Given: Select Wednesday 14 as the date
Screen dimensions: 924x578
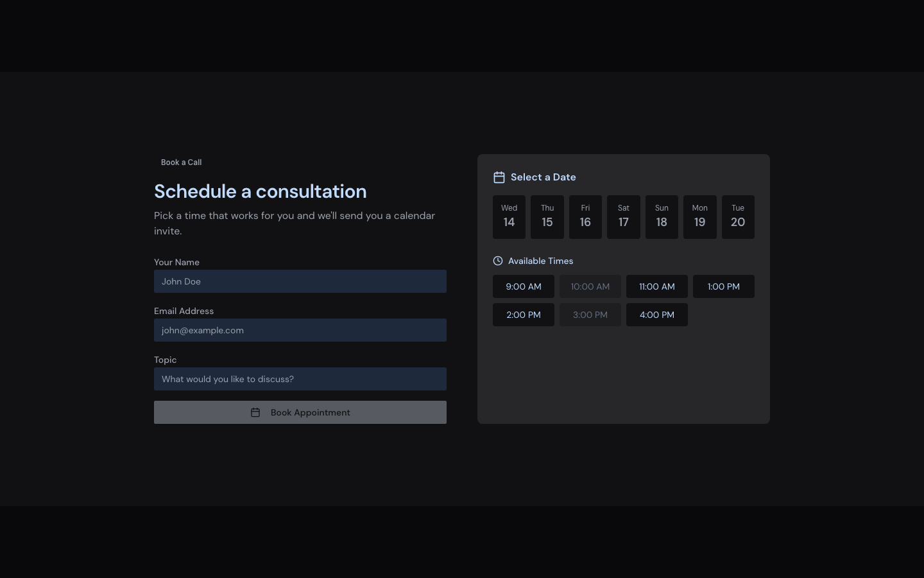Looking at the screenshot, I should coord(509,217).
